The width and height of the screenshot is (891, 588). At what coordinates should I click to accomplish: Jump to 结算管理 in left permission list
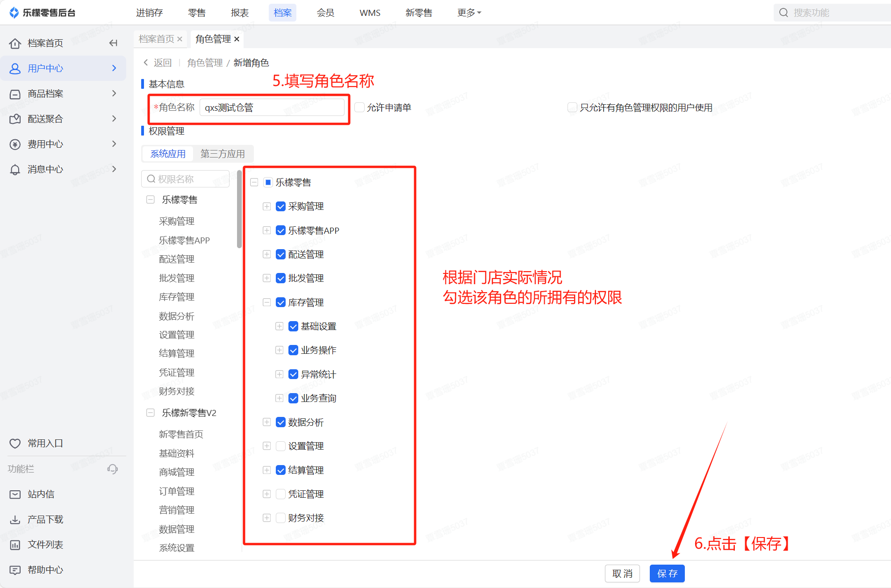(x=177, y=353)
